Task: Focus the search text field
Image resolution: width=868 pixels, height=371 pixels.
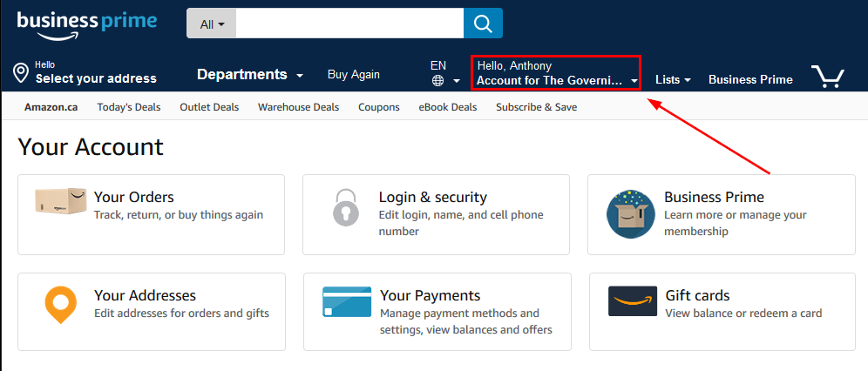Action: (349, 24)
